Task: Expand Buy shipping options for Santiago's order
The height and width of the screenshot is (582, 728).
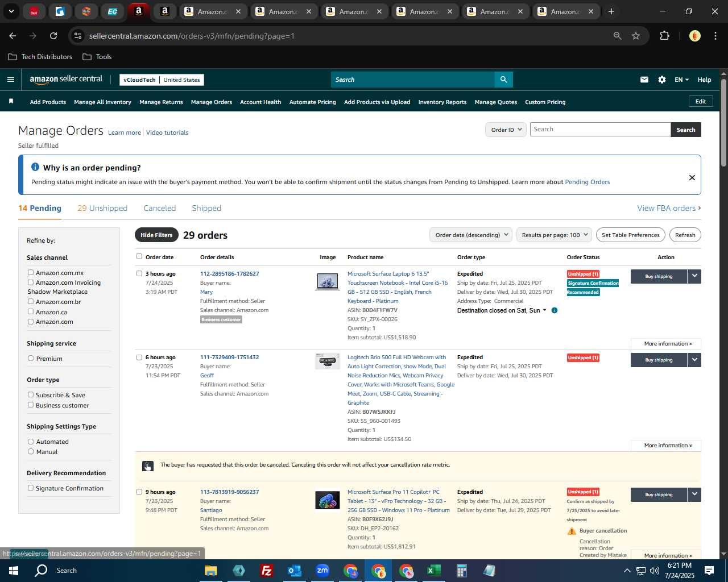Action: click(x=694, y=494)
